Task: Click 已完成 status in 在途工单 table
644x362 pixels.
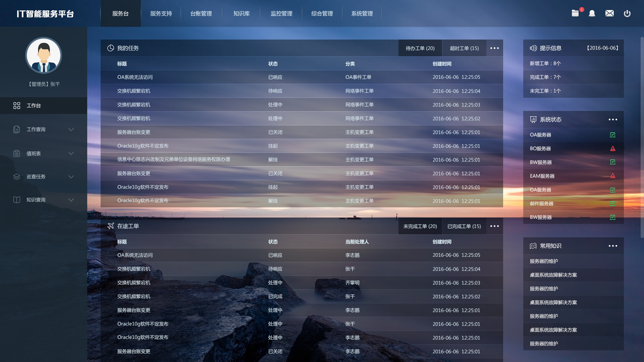Action: coord(275,296)
